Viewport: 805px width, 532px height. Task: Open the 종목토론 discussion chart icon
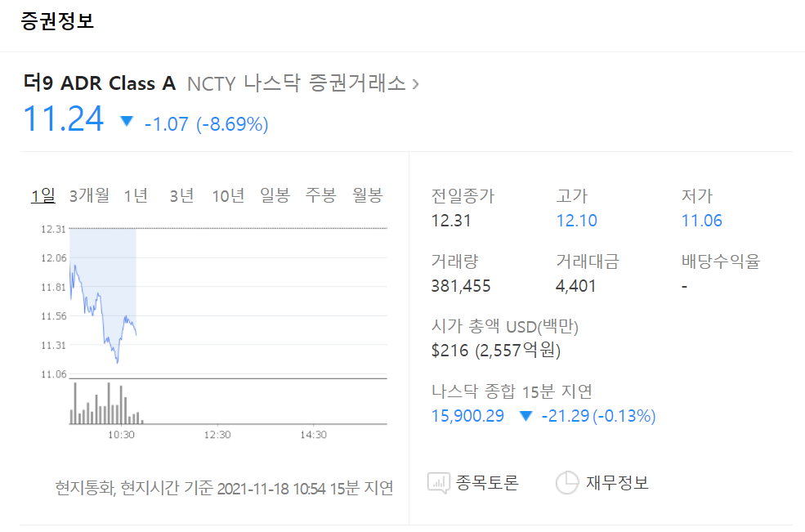coord(438,483)
